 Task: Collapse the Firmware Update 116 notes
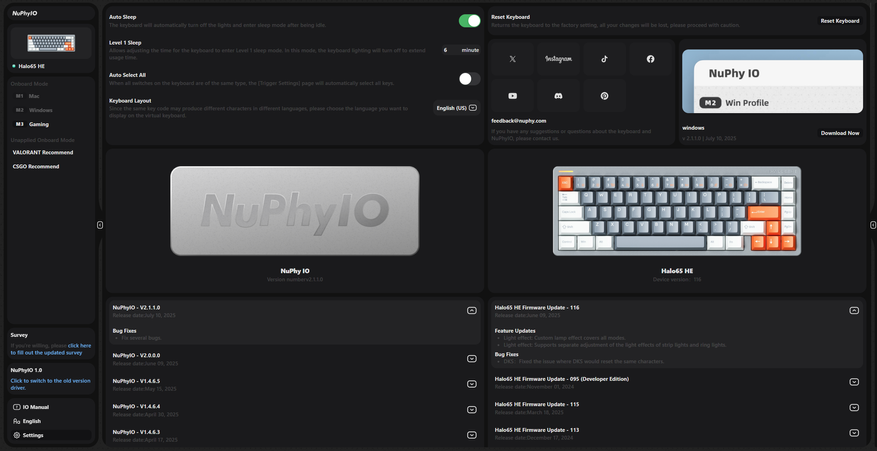[854, 311]
